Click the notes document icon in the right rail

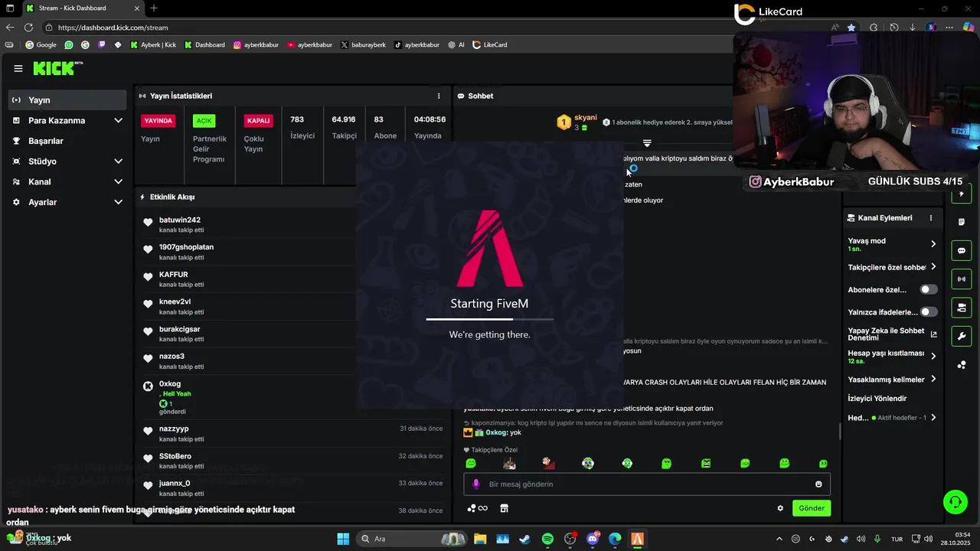(962, 222)
